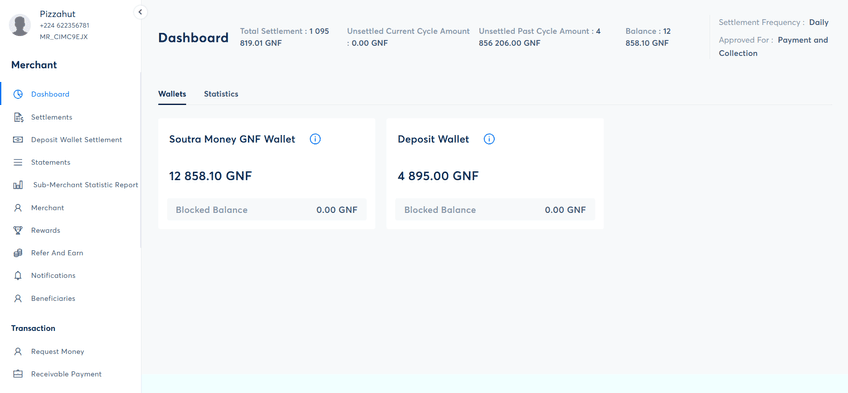Click the Notifications bell icon
848x393 pixels.
tap(18, 276)
